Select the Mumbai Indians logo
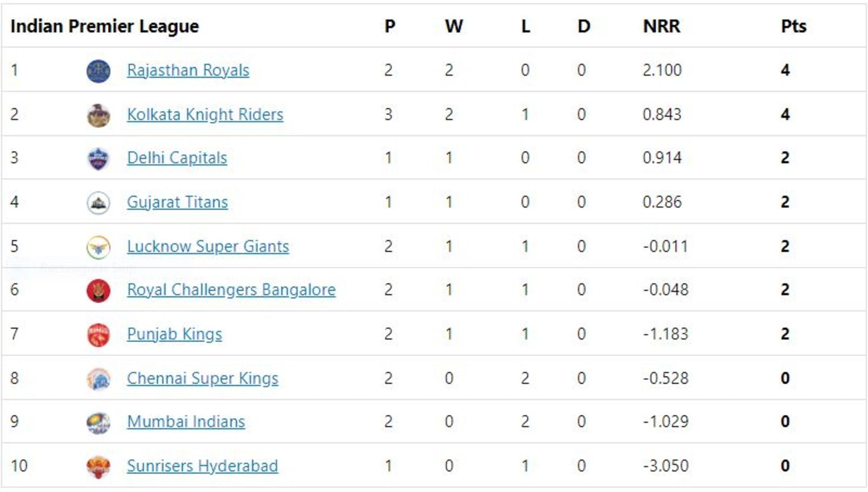868x492 pixels. 99,422
